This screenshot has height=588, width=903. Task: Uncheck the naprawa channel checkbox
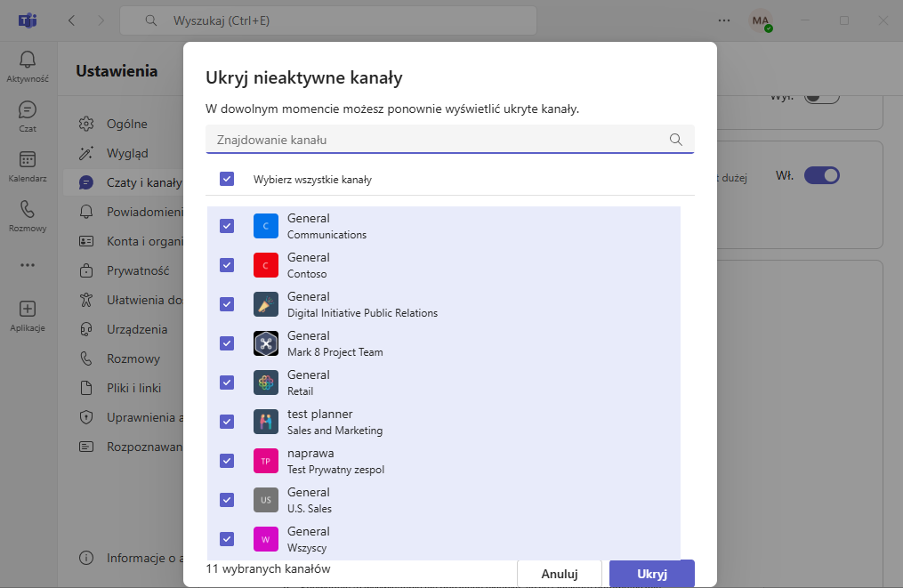227,462
